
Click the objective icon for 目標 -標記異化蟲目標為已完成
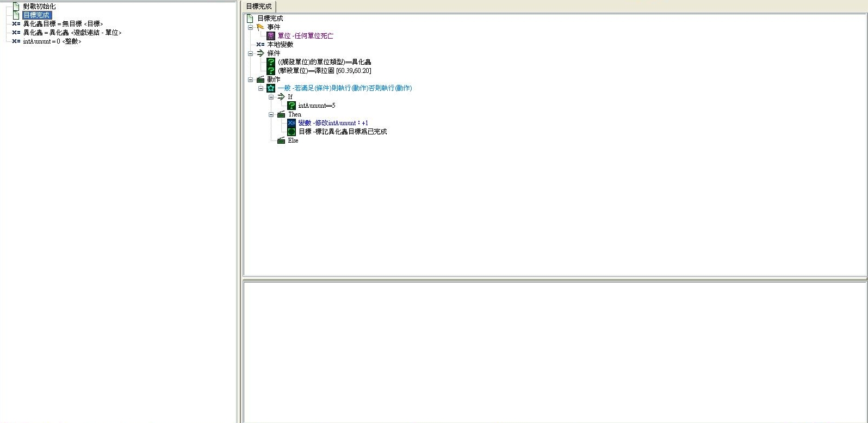292,132
